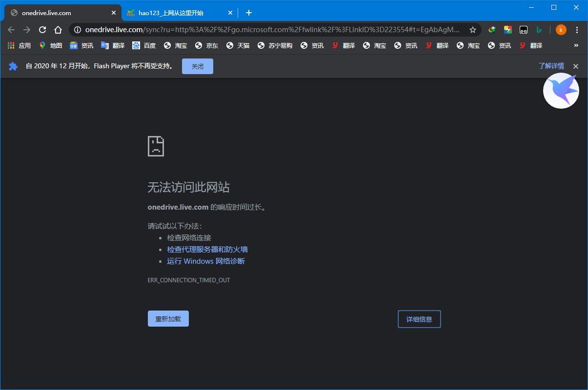Viewport: 588px width, 390px height.
Task: Open the 京东 bookmark
Action: (206, 45)
